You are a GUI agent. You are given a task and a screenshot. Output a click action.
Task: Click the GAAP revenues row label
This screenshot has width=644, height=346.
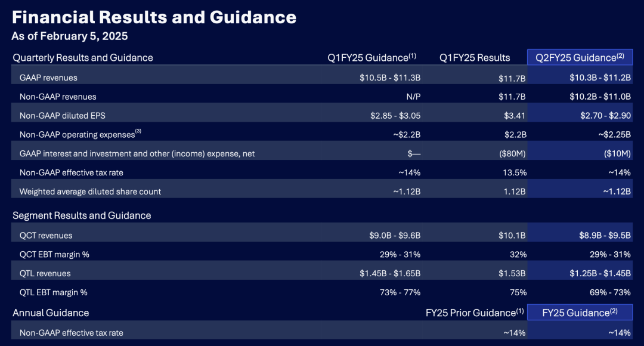point(48,78)
